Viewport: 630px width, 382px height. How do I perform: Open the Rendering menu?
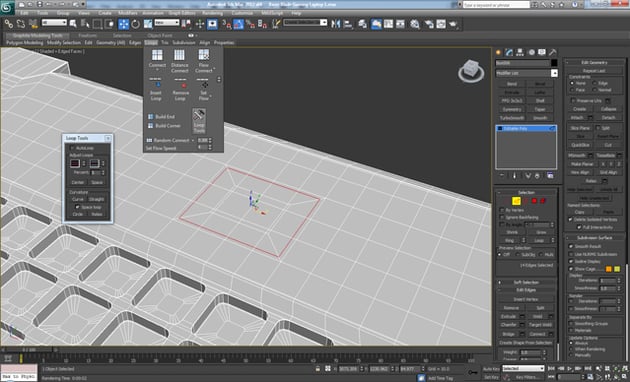(x=212, y=13)
